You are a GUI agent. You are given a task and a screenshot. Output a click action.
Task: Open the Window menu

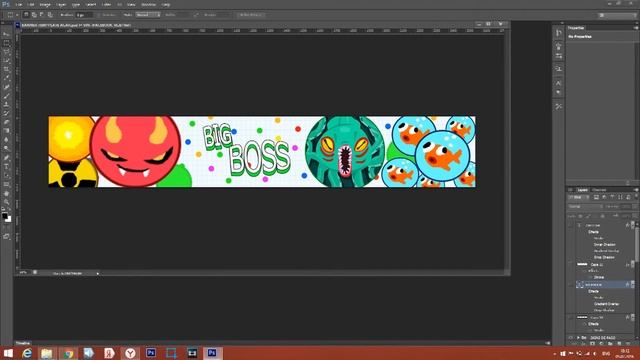click(148, 4)
